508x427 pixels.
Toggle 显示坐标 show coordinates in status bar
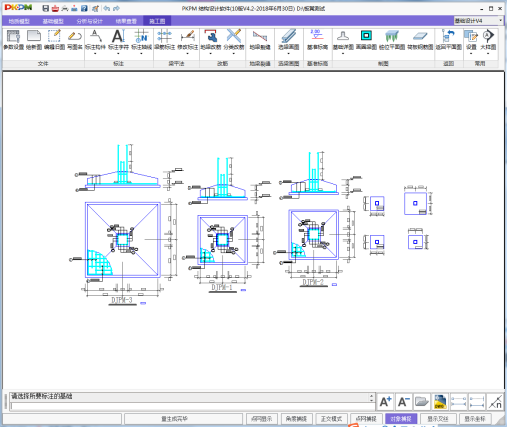tap(475, 419)
